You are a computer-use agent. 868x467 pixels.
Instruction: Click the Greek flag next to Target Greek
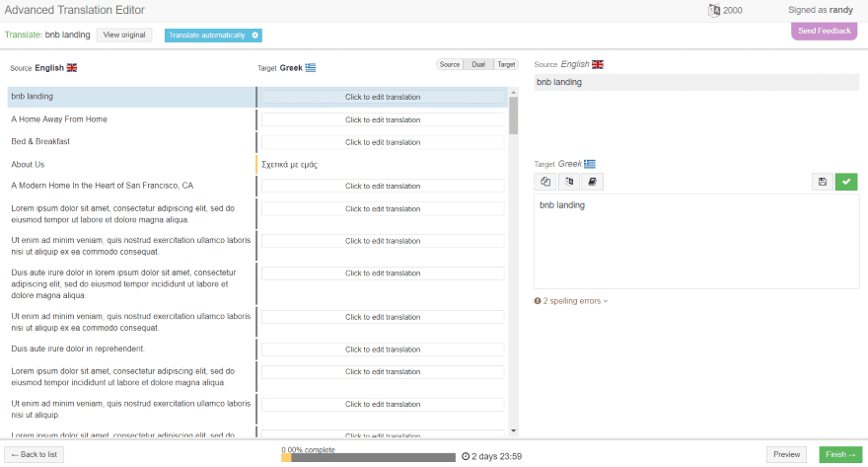click(x=311, y=67)
